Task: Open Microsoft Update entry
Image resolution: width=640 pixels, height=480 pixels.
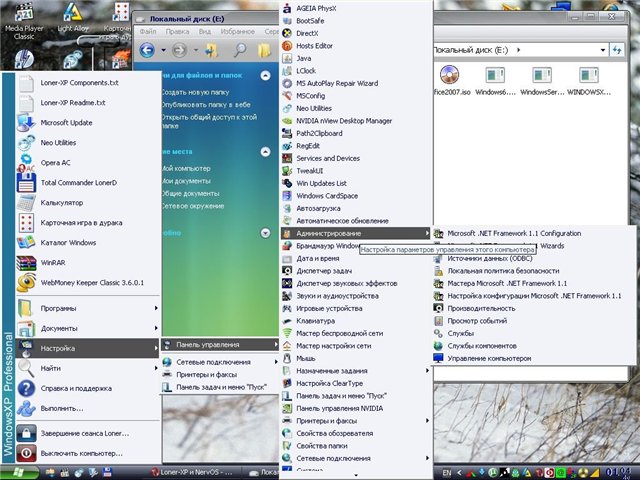Action: 88,122
